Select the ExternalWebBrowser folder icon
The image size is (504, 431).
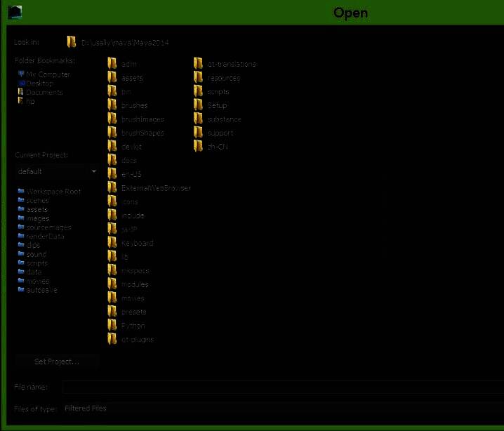tap(112, 187)
